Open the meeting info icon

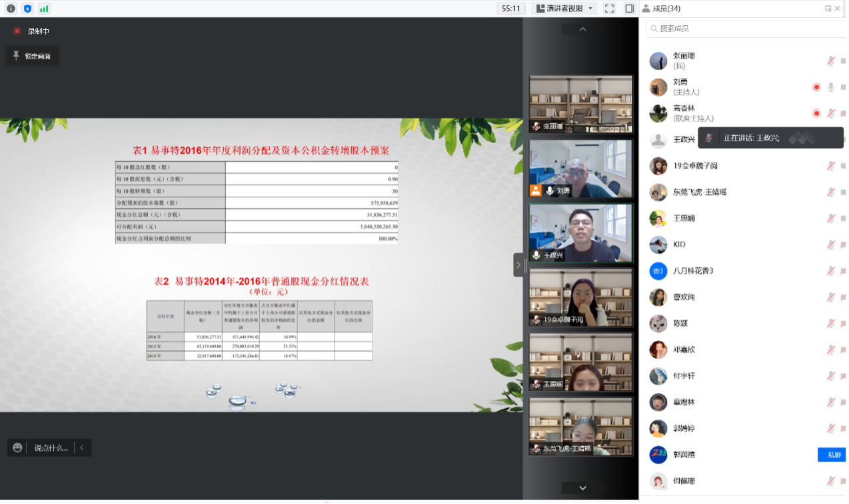[x=11, y=9]
